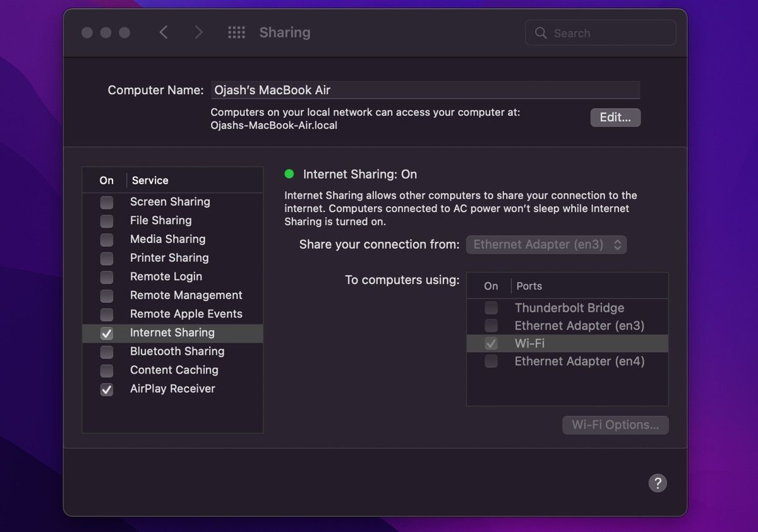Screen dimensions: 758x532
Task: Select Media Sharing service row
Action: 172,239
